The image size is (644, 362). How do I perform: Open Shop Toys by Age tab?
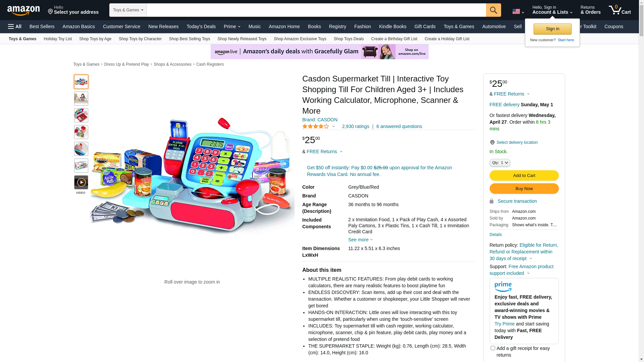click(x=95, y=39)
